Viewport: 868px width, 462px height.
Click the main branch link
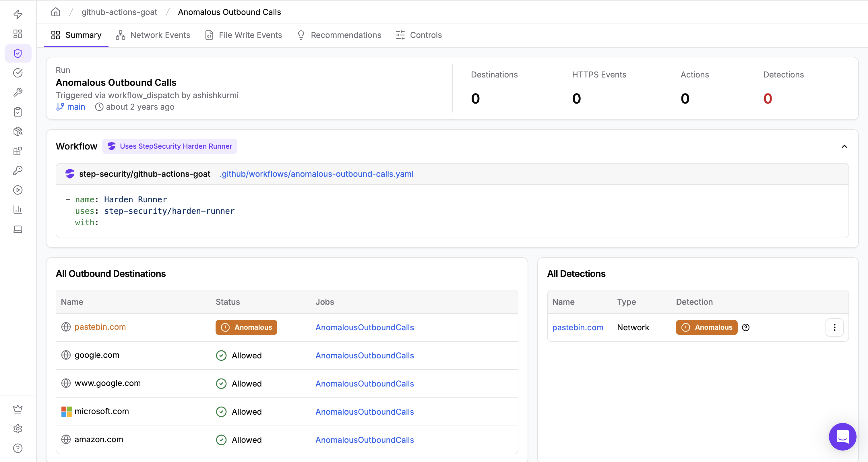76,107
